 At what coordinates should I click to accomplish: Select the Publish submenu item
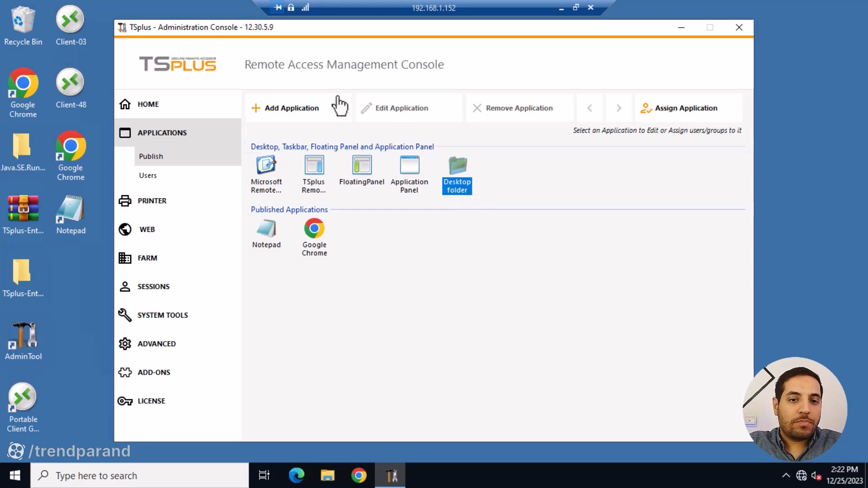[x=188, y=156]
